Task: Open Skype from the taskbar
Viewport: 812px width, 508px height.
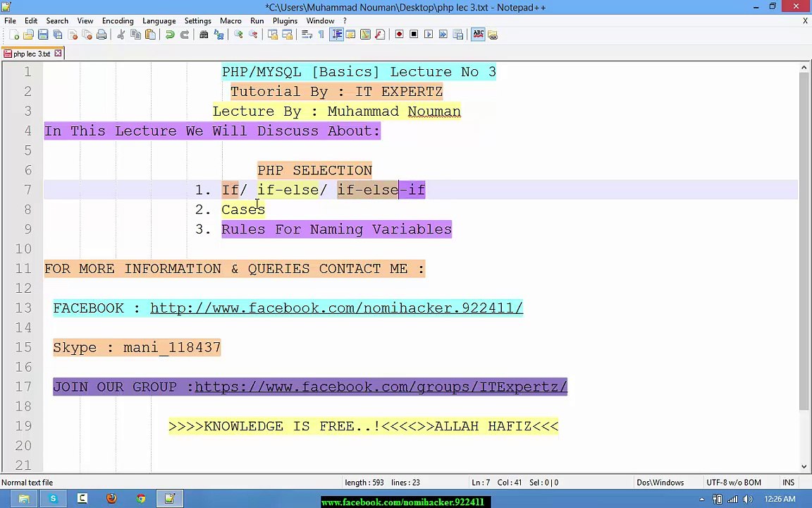Action: (53, 499)
